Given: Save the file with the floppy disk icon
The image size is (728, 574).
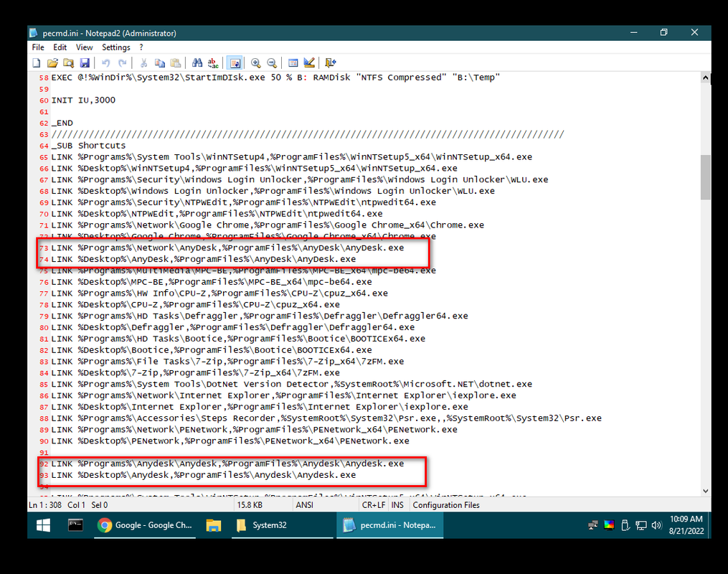Looking at the screenshot, I should 85,62.
